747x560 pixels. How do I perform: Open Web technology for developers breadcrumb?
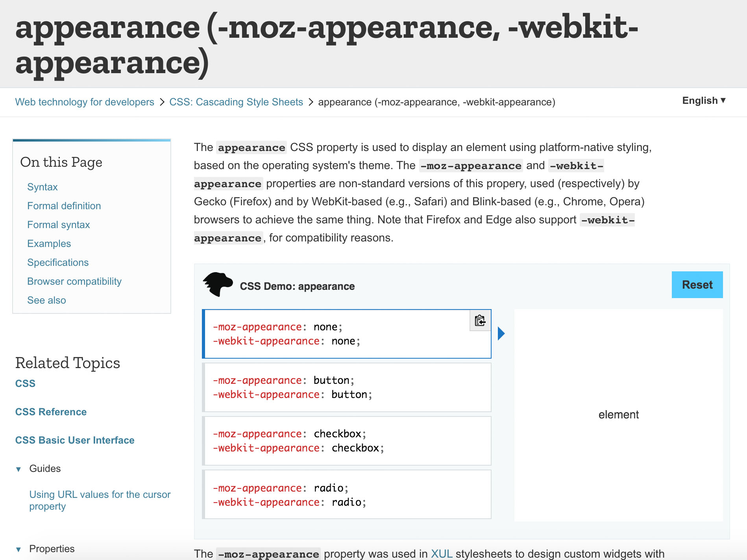[x=85, y=102]
